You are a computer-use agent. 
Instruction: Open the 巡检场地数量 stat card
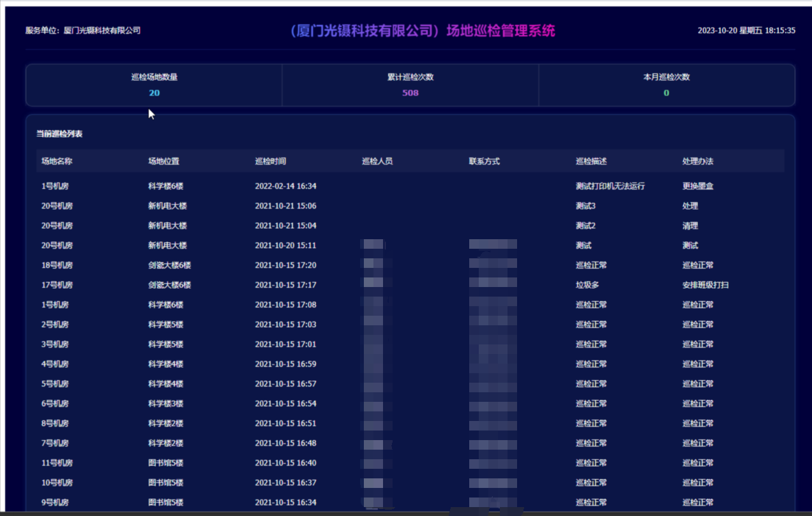tap(154, 85)
